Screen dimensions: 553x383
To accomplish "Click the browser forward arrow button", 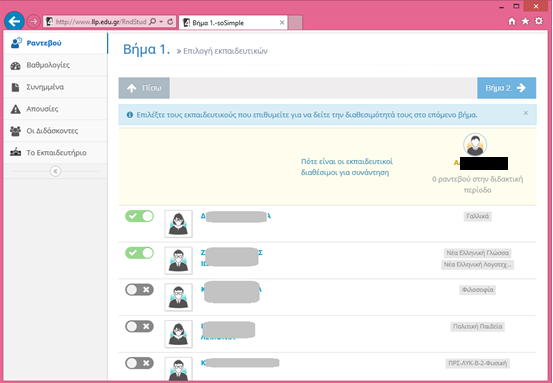I will coord(34,22).
